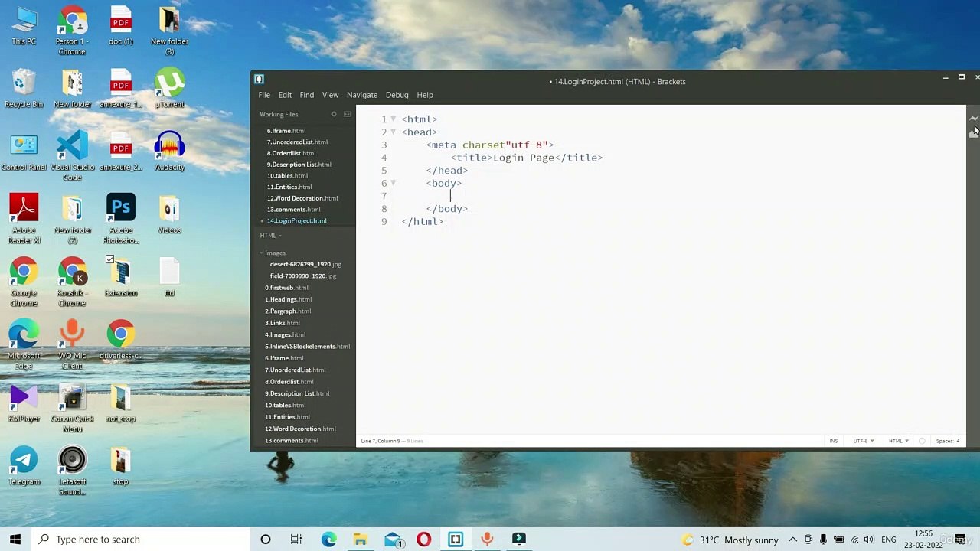The height and width of the screenshot is (551, 980).
Task: Click Type here to search box
Action: 142,540
